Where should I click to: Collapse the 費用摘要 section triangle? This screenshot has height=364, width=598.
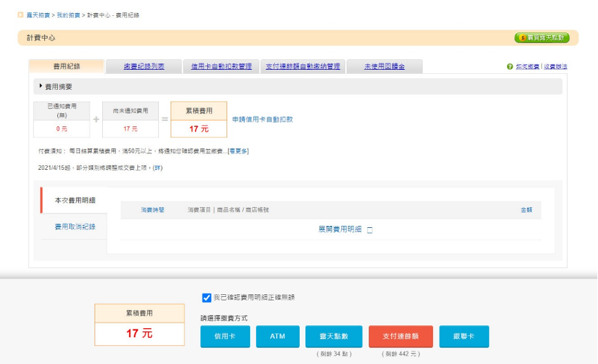click(41, 86)
